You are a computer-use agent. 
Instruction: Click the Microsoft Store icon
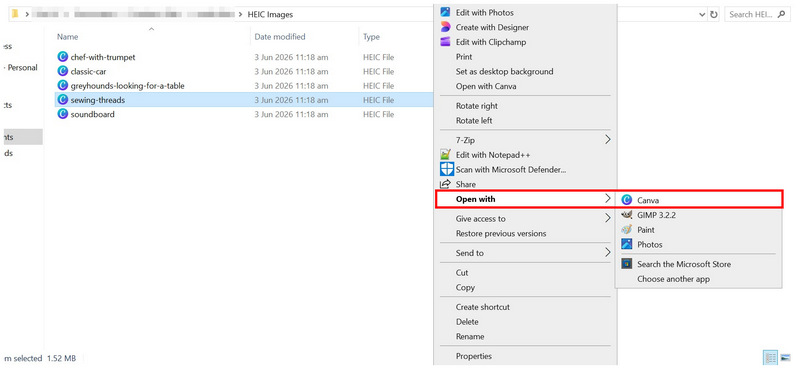(627, 264)
